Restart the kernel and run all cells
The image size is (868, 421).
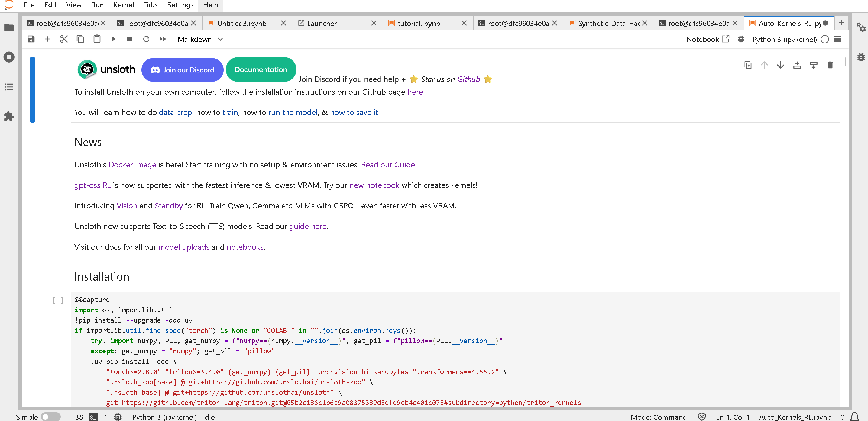163,39
